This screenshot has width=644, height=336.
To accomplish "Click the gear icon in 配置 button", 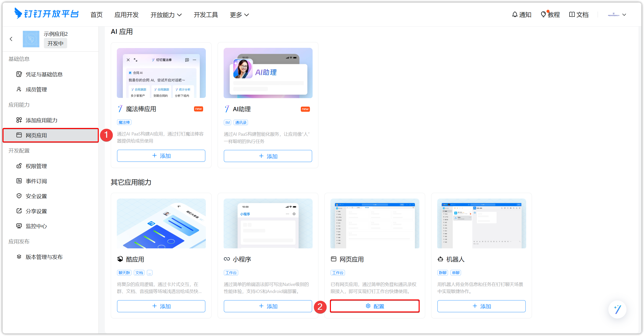I will tap(368, 306).
